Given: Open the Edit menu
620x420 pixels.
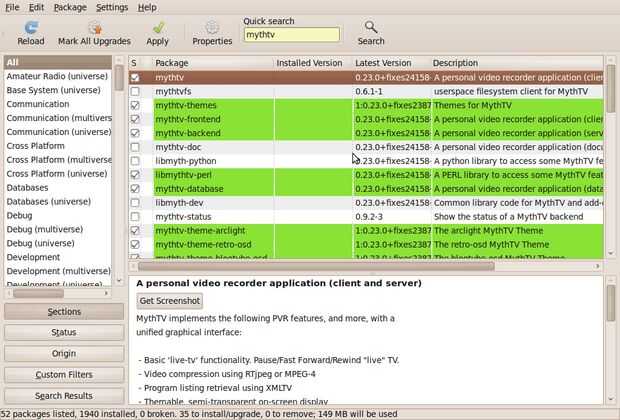Looking at the screenshot, I should tap(36, 7).
